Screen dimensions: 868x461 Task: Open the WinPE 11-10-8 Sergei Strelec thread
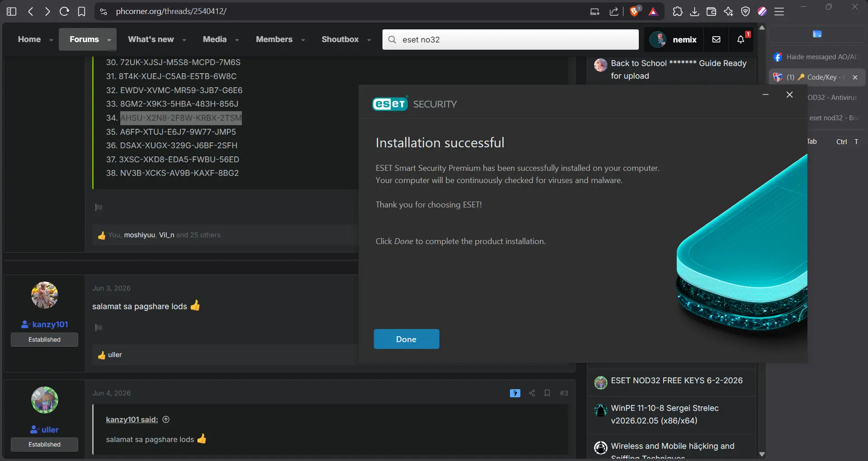(x=665, y=414)
